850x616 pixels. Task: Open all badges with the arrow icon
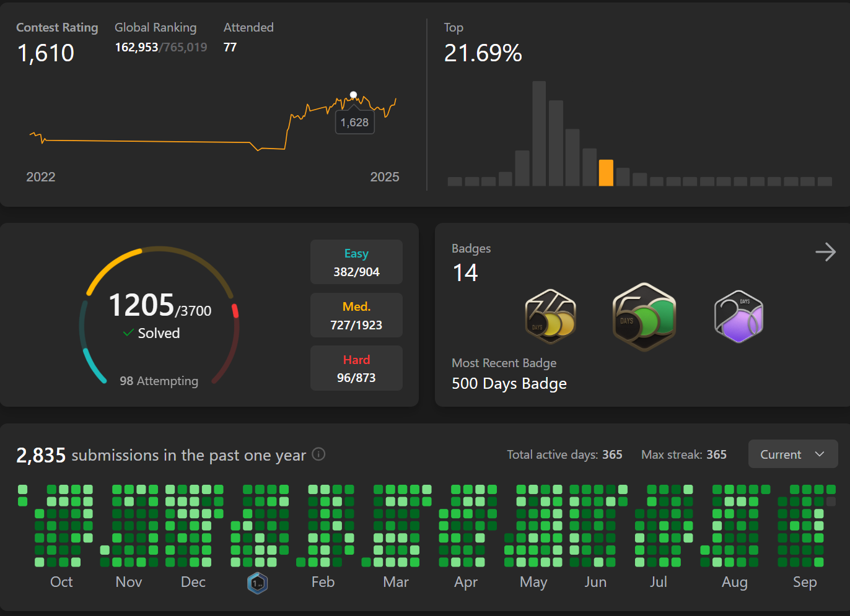tap(825, 252)
